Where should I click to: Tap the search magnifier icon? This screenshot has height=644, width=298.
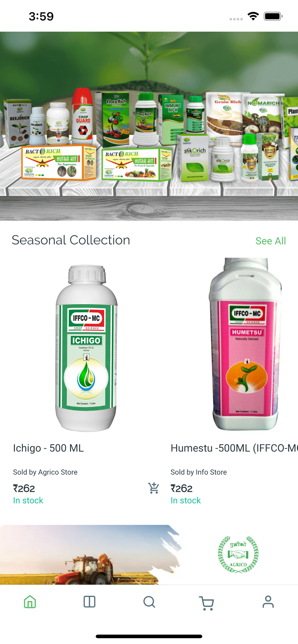(149, 601)
